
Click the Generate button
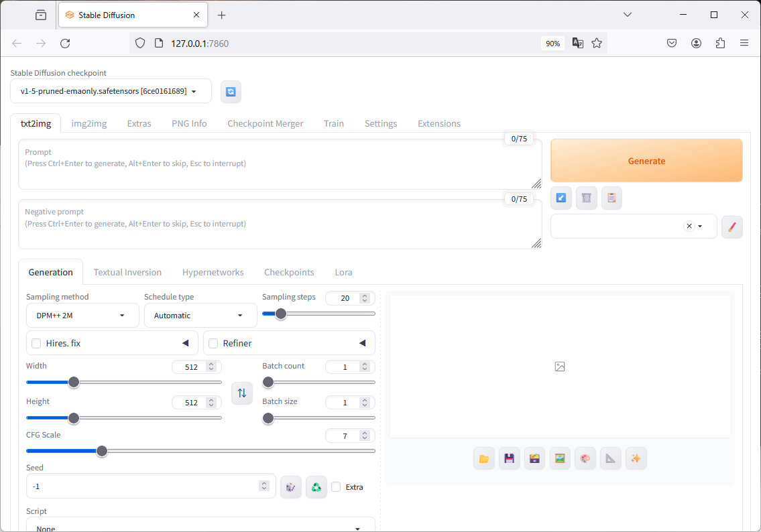point(646,160)
